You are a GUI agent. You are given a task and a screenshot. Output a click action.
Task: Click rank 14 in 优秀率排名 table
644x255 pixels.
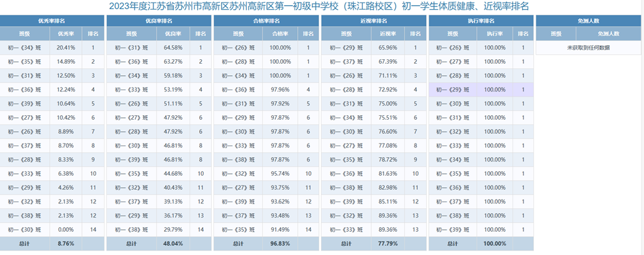click(93, 229)
